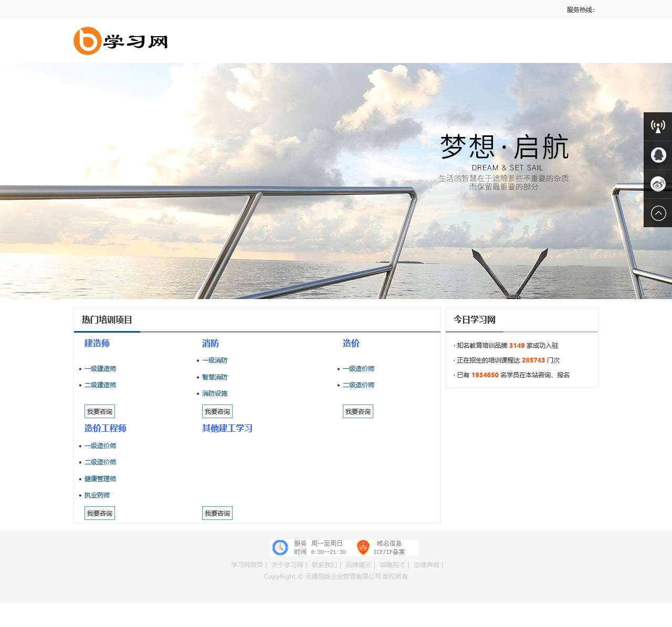
Task: Click the 今日学习网 panel heading
Action: (x=475, y=320)
